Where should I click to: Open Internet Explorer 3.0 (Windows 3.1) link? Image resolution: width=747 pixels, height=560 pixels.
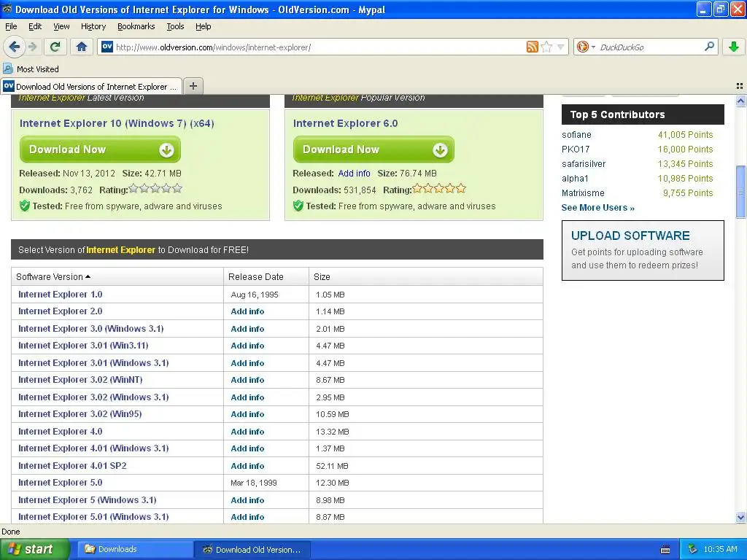coord(91,329)
